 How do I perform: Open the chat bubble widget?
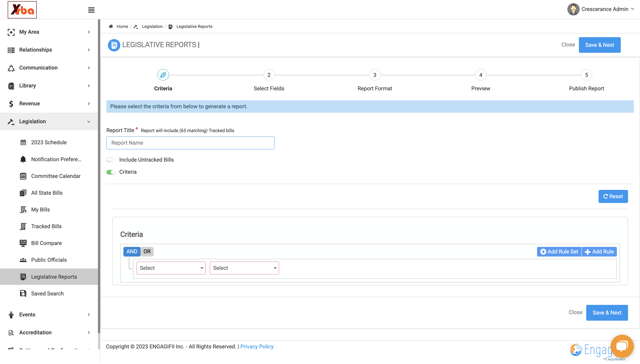tap(622, 346)
